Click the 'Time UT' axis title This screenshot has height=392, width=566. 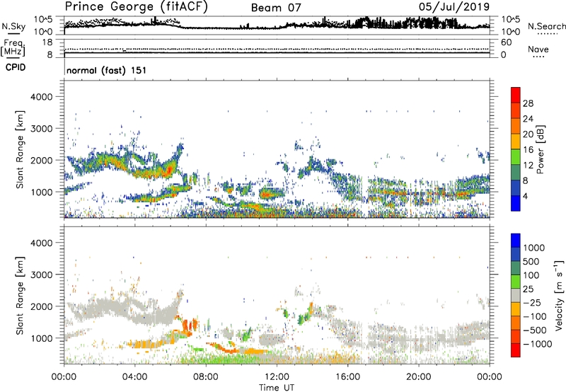277,387
